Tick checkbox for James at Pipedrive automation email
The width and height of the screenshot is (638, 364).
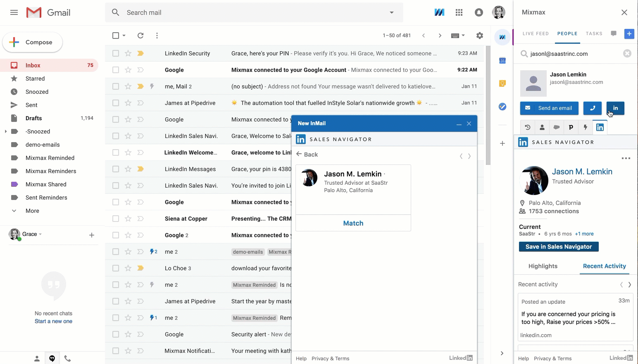(x=116, y=103)
